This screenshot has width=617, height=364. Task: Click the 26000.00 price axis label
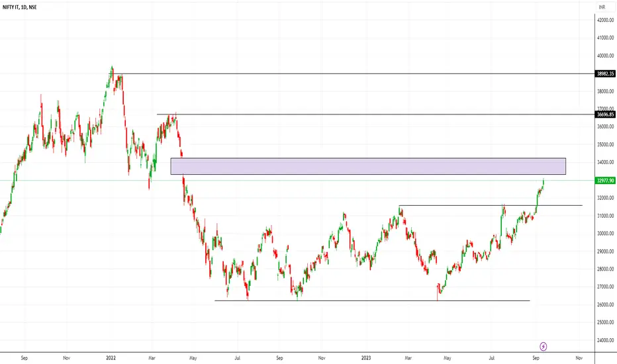pyautogui.click(x=606, y=304)
